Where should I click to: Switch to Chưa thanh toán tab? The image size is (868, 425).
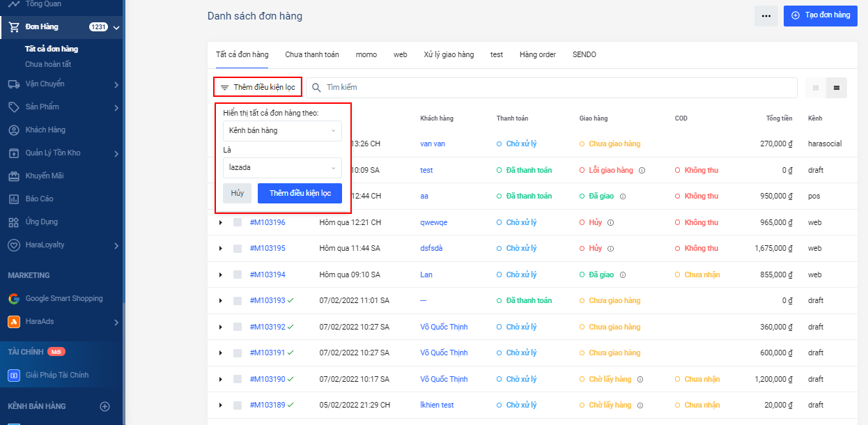coord(311,54)
